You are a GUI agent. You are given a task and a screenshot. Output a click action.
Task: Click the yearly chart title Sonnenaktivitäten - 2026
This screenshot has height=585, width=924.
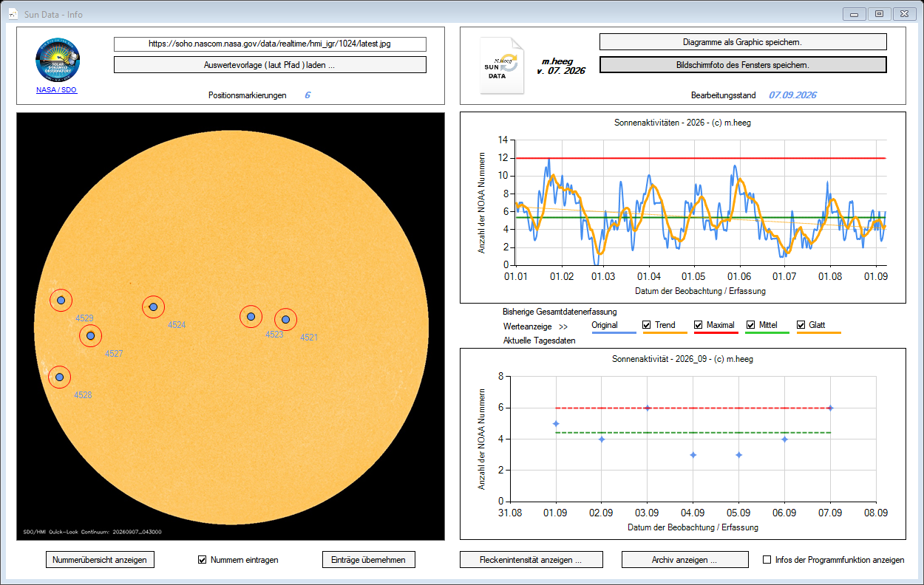coord(682,123)
